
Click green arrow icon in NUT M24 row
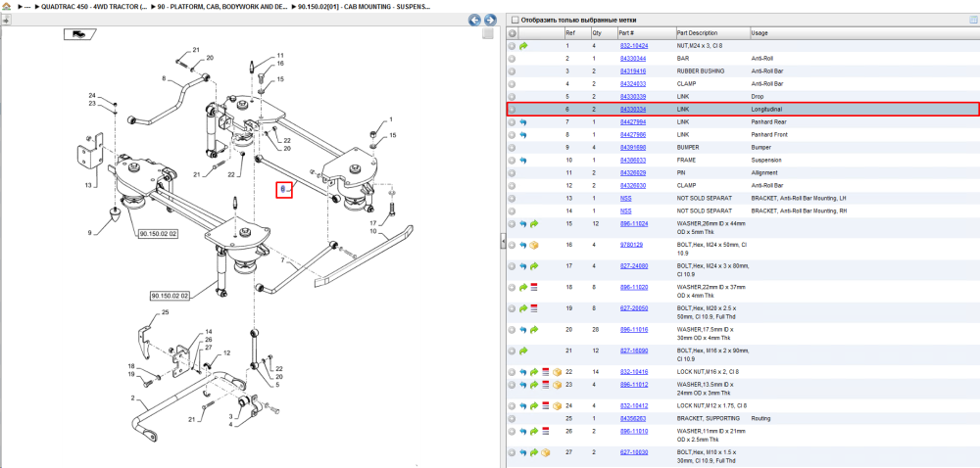523,46
